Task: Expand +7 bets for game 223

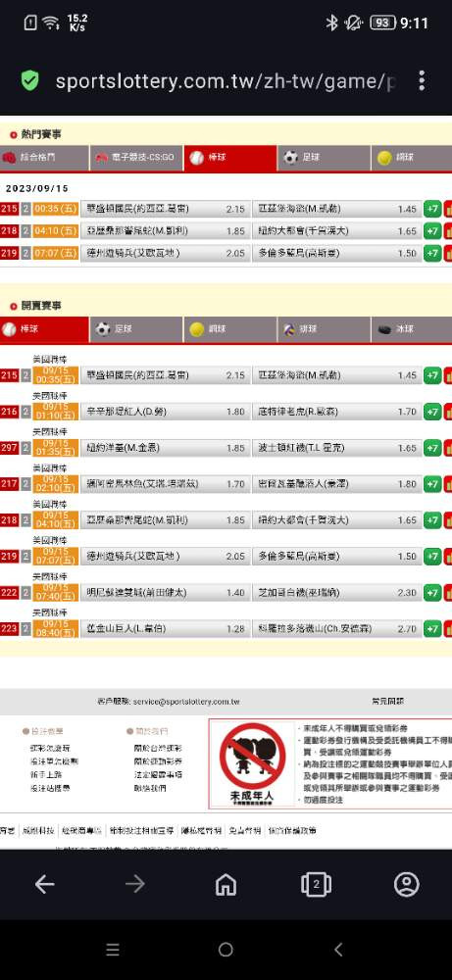Action: tap(432, 629)
